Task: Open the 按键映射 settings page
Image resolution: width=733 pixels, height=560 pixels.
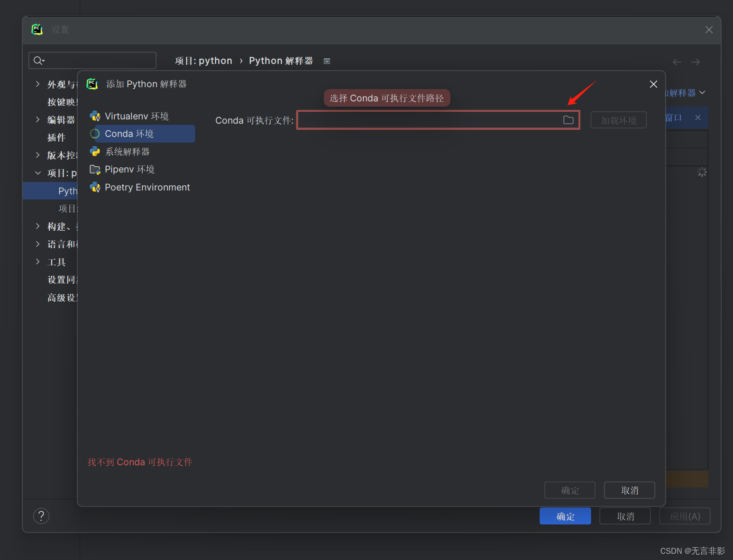Action: (62, 102)
